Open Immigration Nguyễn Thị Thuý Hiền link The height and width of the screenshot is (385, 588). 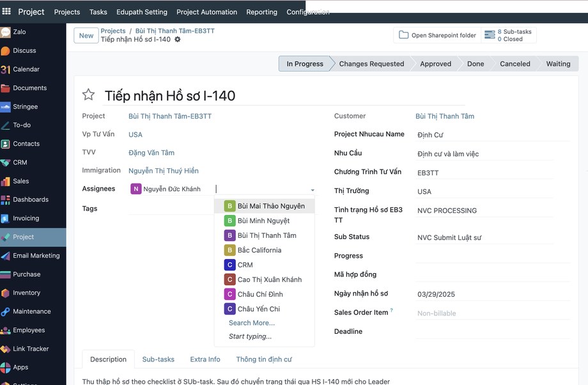164,171
